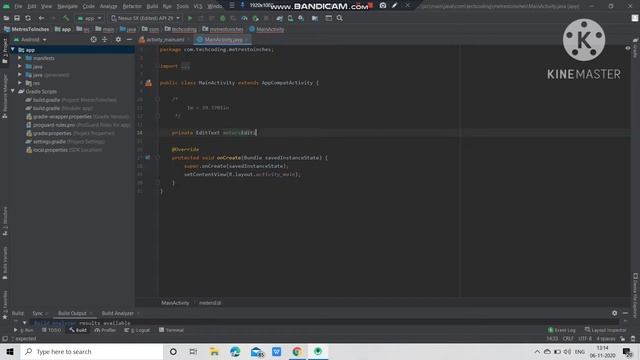Open Nexus 5X device selector dropdown

coord(145,18)
